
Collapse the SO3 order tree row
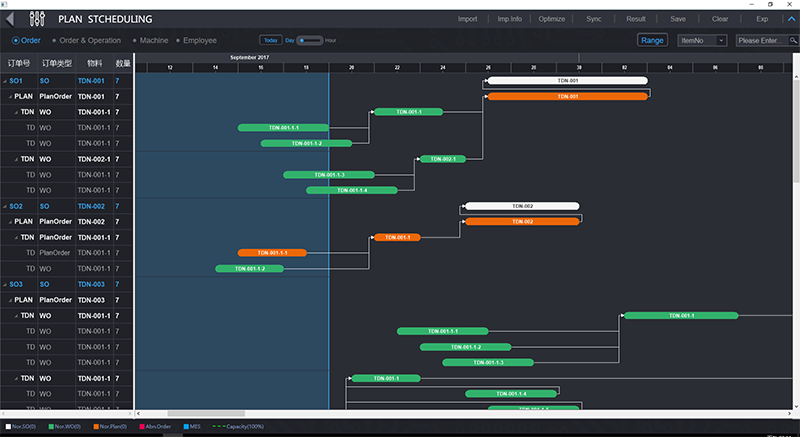pyautogui.click(x=5, y=284)
